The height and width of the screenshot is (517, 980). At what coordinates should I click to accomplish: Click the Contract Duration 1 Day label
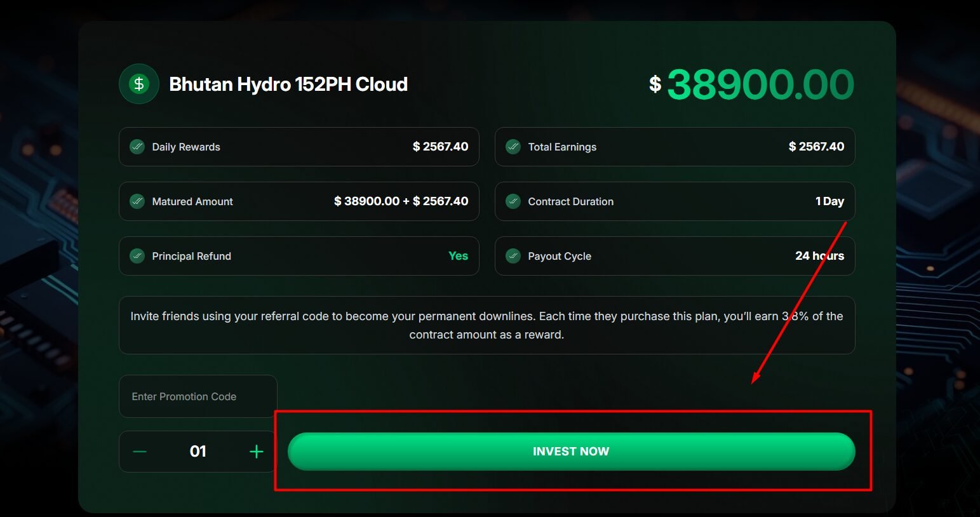coord(830,201)
